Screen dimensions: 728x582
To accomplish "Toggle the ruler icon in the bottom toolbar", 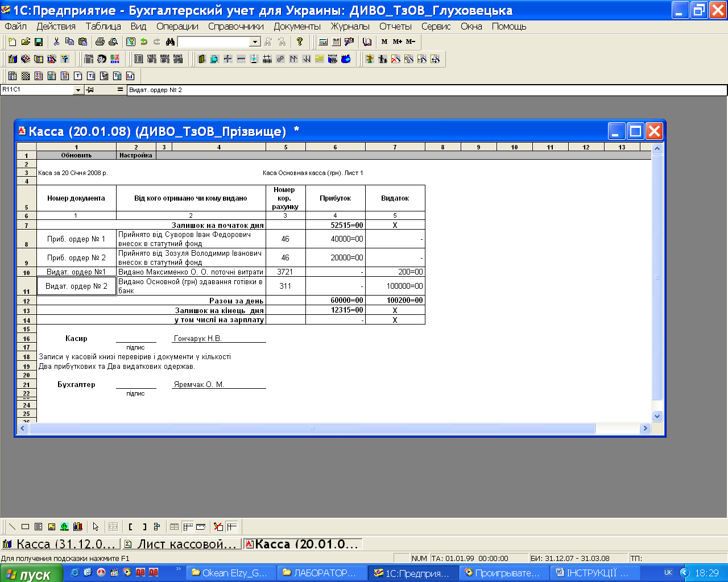I will coord(201,527).
